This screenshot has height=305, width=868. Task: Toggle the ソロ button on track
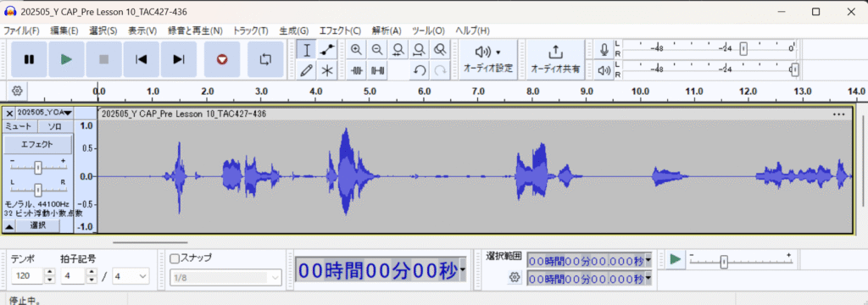click(55, 126)
